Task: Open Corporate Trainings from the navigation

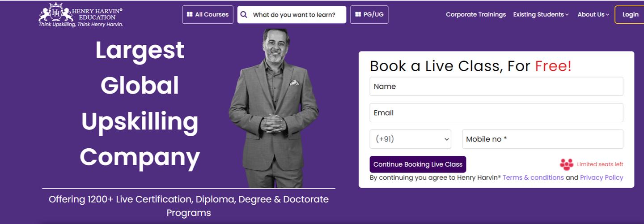Action: click(x=476, y=14)
